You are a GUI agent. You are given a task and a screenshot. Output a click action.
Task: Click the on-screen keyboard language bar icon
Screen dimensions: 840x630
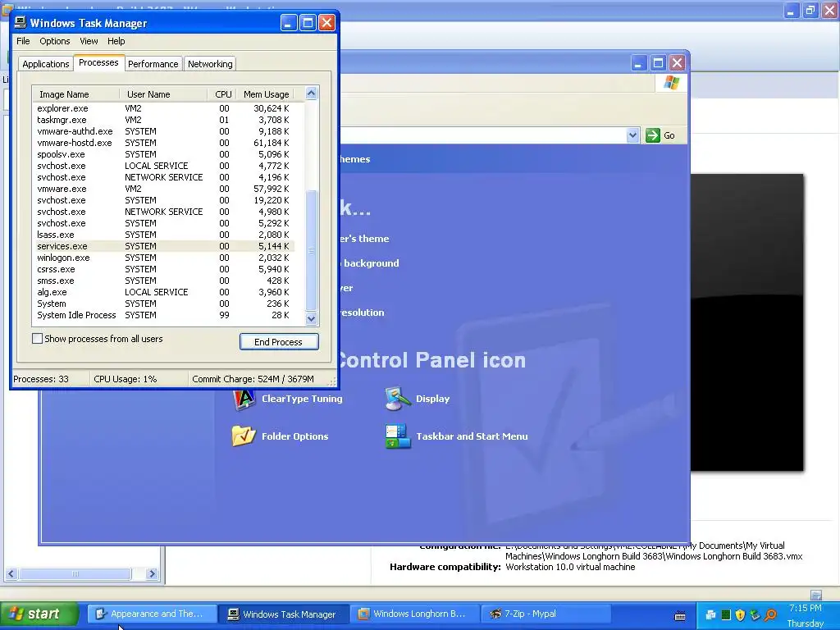680,615
